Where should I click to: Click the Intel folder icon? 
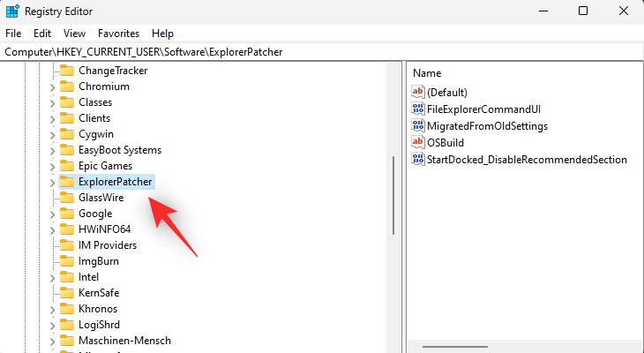pyautogui.click(x=66, y=277)
